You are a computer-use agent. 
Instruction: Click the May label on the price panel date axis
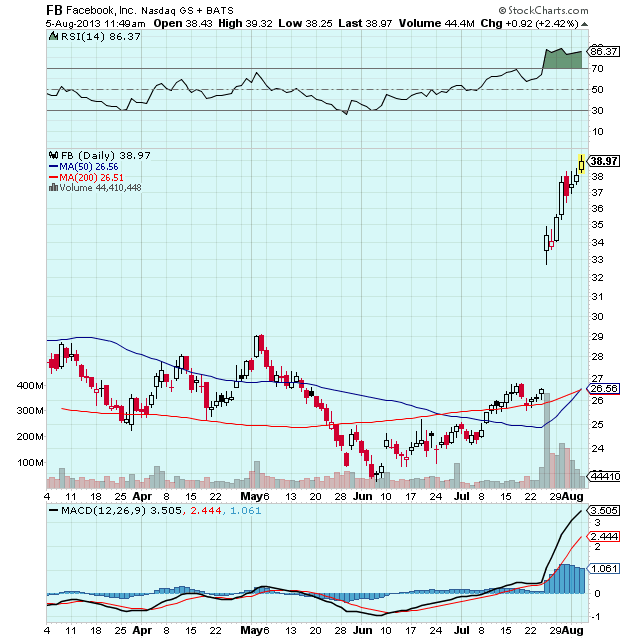[x=252, y=496]
